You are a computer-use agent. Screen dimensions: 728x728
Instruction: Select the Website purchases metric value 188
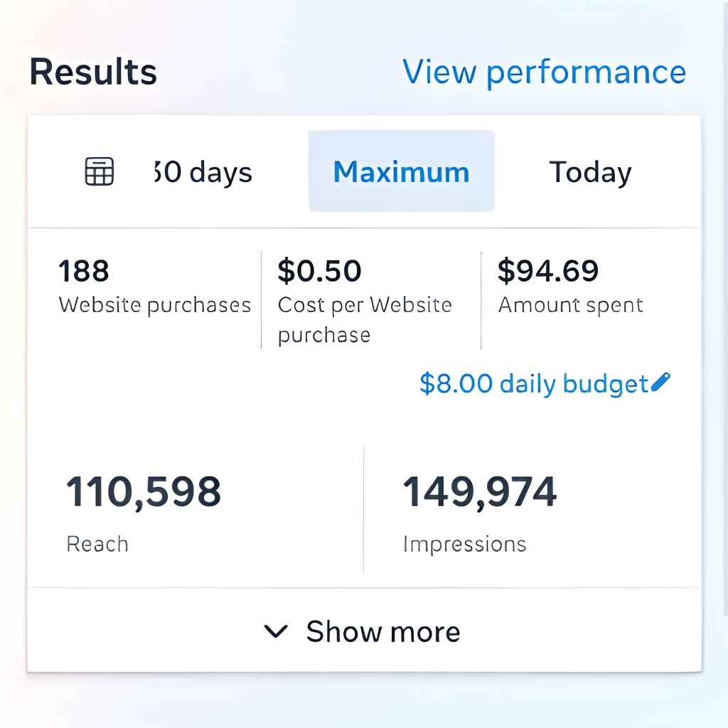pyautogui.click(x=83, y=271)
